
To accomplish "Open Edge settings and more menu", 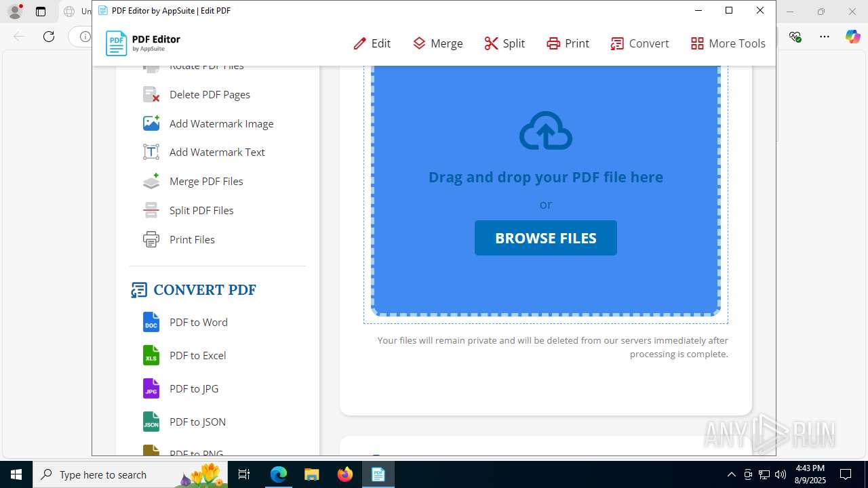I will tap(825, 37).
